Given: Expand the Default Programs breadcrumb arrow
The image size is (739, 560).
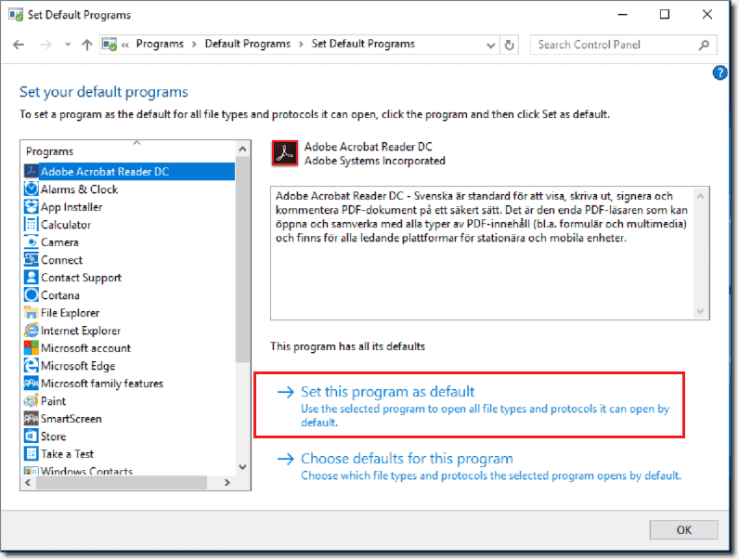Looking at the screenshot, I should [x=301, y=45].
